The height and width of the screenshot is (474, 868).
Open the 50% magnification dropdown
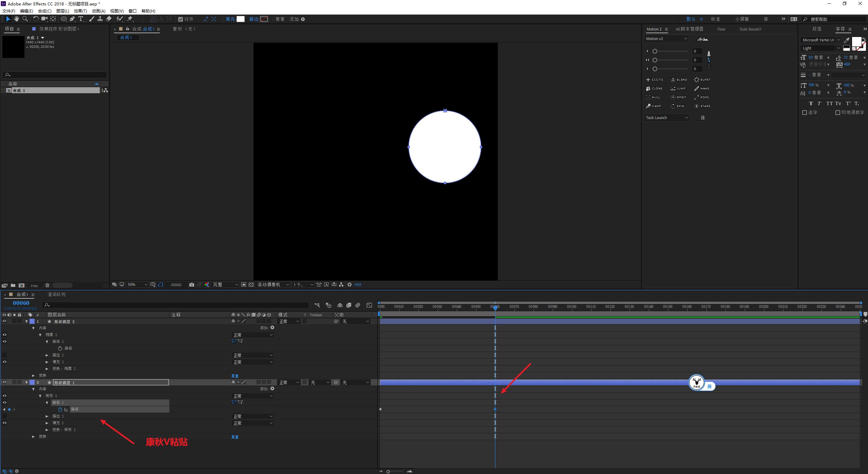137,285
